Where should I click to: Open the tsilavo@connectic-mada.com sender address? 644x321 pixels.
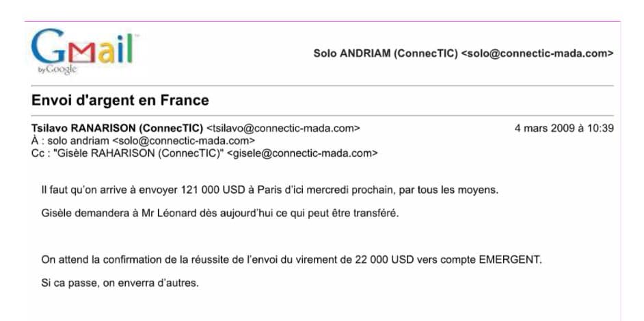pos(283,128)
